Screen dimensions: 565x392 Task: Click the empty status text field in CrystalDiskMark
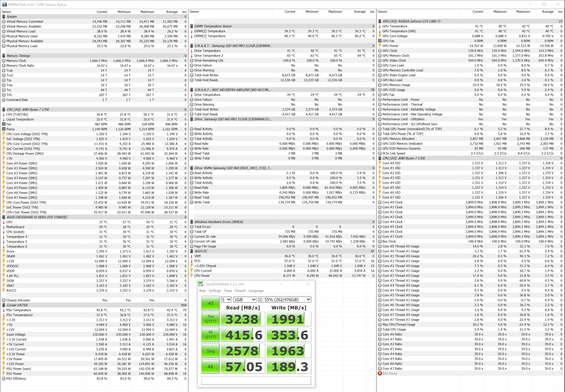pos(256,381)
